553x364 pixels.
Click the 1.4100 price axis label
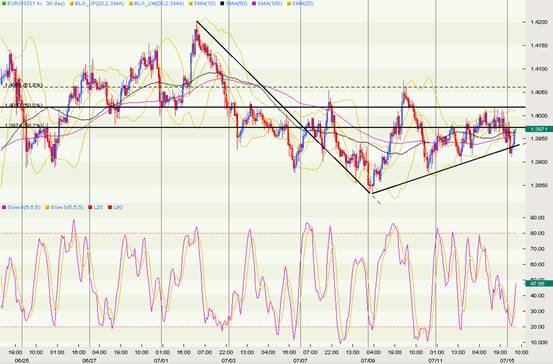pyautogui.click(x=539, y=69)
